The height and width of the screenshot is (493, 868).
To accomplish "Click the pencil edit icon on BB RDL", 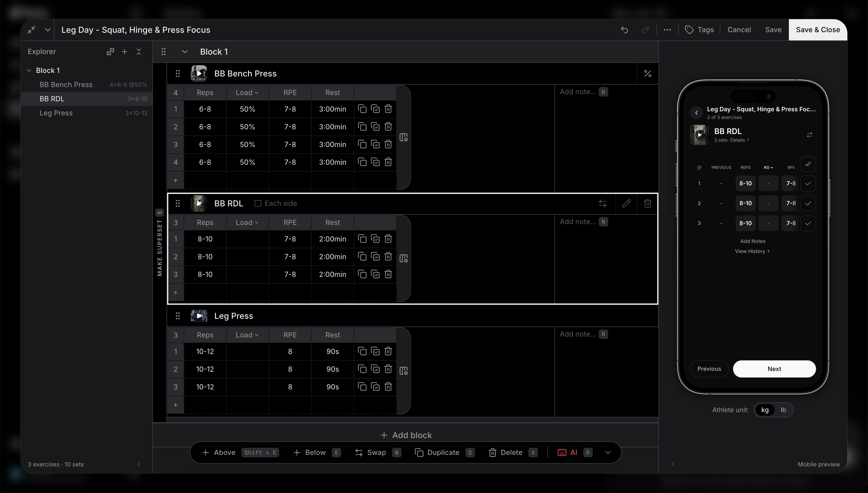I will pyautogui.click(x=626, y=203).
